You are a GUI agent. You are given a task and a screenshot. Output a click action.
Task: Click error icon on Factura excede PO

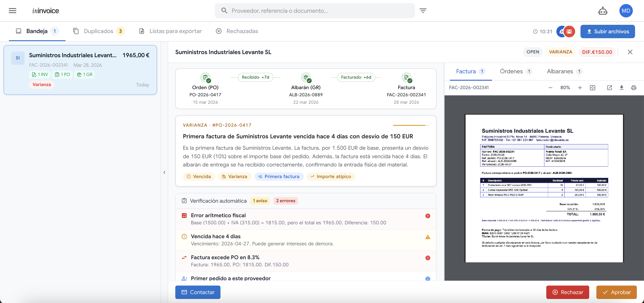428,258
